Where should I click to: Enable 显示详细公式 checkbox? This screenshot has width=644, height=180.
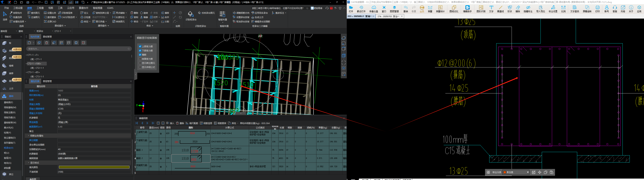tap(140, 67)
